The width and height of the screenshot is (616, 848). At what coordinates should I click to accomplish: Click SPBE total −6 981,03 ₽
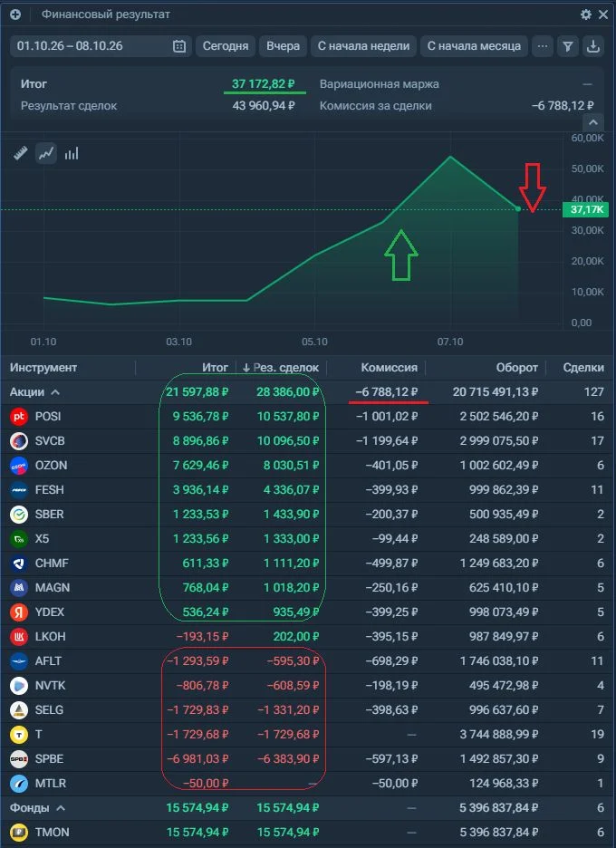[x=197, y=759]
